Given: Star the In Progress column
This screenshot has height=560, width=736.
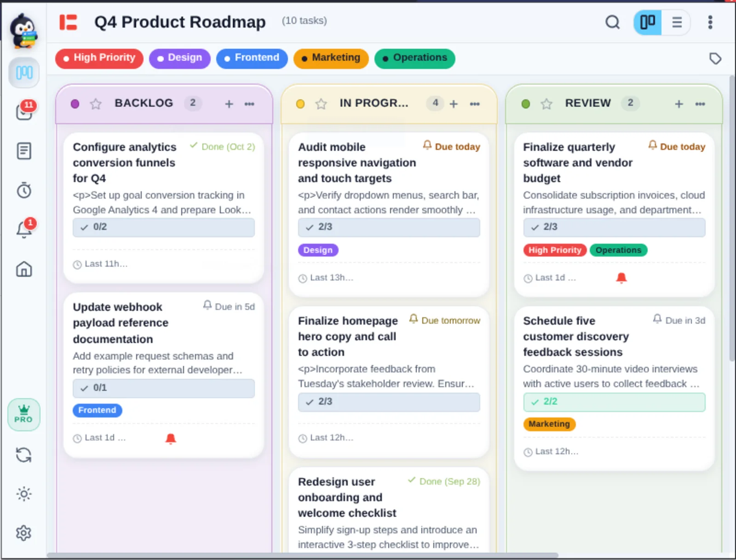Looking at the screenshot, I should pos(321,104).
